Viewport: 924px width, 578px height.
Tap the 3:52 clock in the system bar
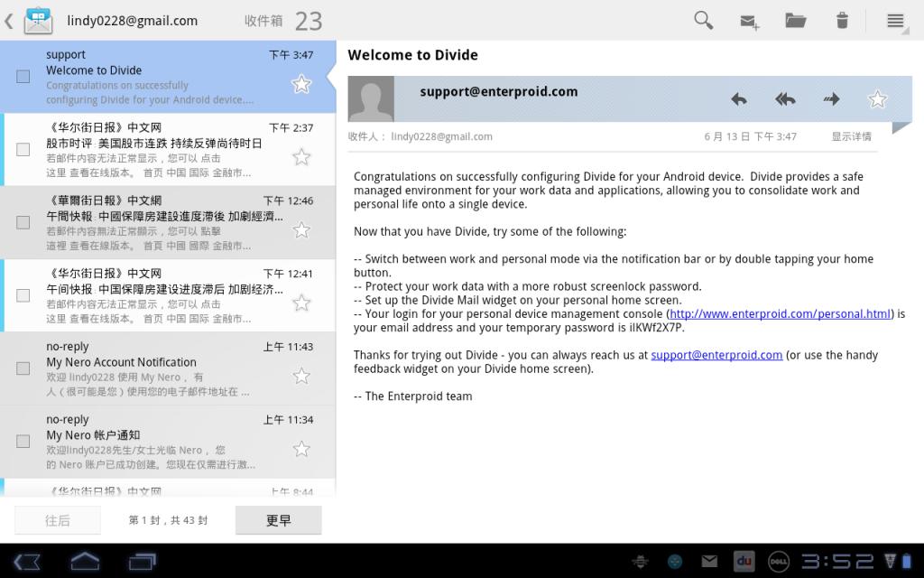pos(837,561)
